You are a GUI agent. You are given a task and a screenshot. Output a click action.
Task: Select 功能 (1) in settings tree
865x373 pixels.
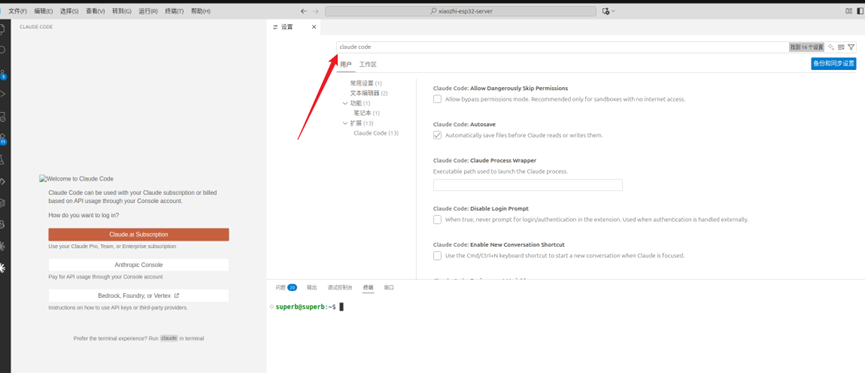pyautogui.click(x=360, y=103)
